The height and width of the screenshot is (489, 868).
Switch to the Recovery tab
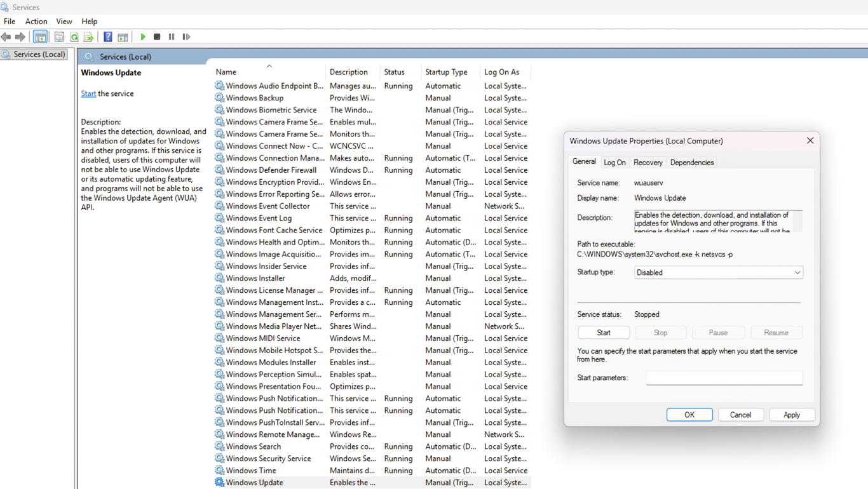point(648,163)
